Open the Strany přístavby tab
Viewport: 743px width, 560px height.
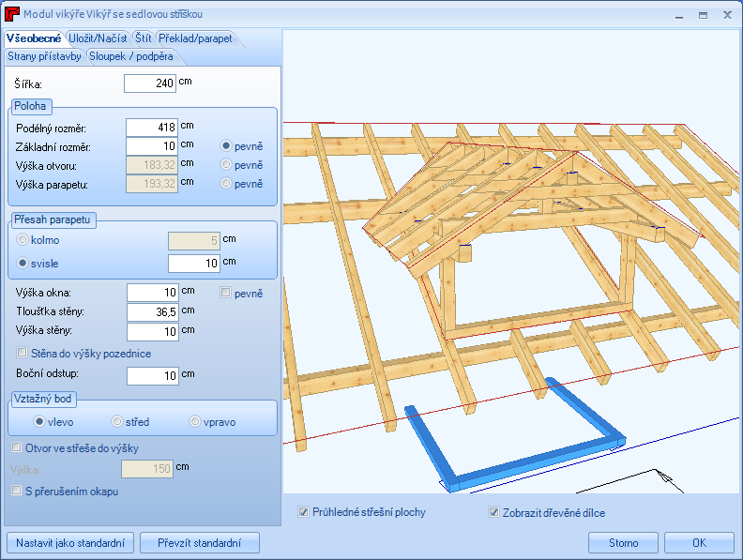tap(44, 56)
